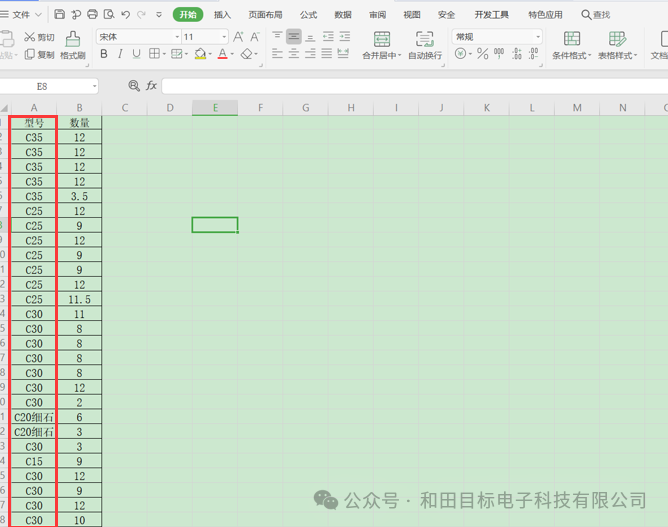Align cell text to the left
The image size is (668, 527).
point(277,54)
